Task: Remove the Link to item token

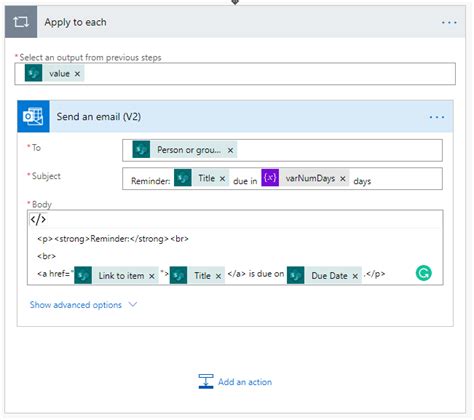Action: (x=152, y=276)
